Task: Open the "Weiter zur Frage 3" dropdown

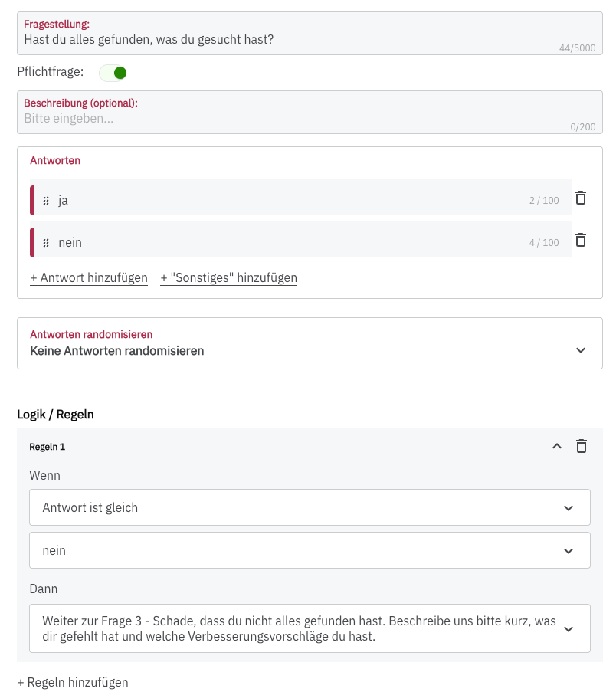Action: tap(310, 628)
